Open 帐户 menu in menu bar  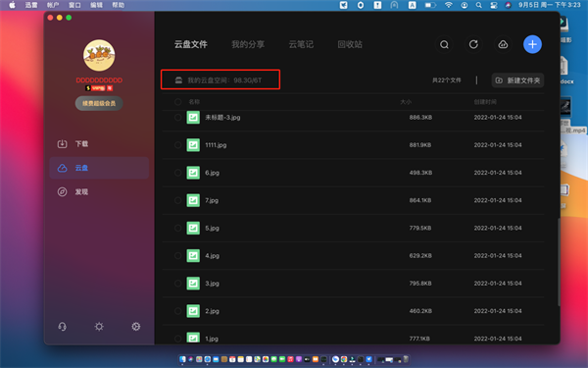(x=53, y=5)
